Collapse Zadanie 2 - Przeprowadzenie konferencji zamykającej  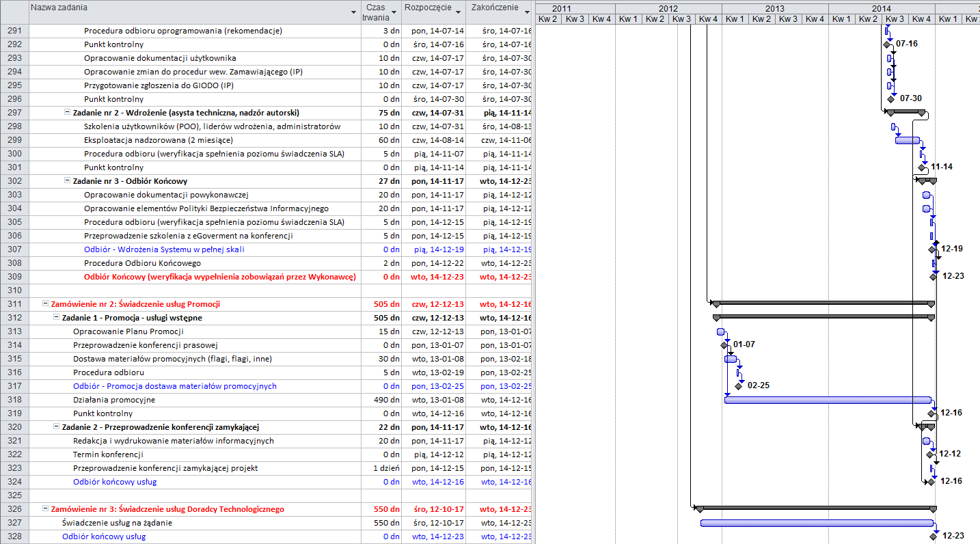click(x=56, y=427)
